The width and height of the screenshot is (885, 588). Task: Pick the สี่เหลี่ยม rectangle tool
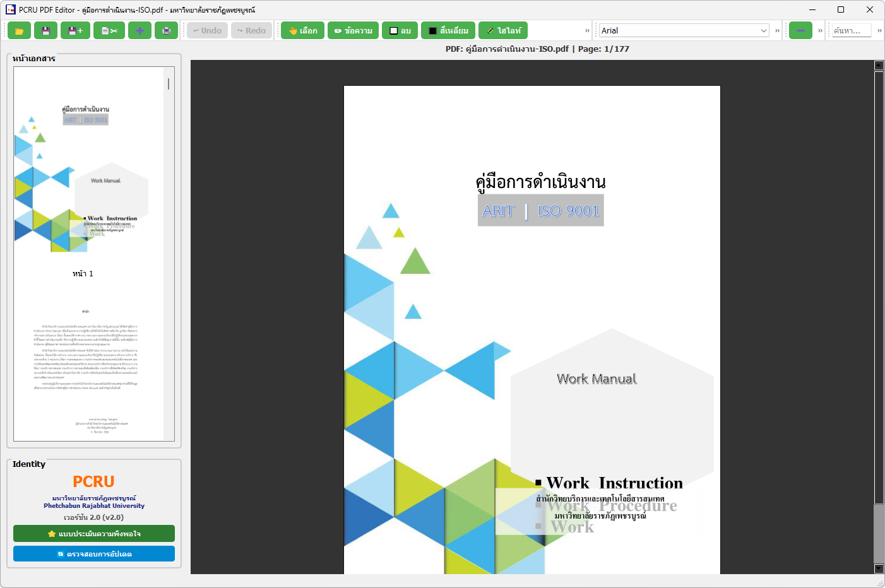tap(448, 31)
